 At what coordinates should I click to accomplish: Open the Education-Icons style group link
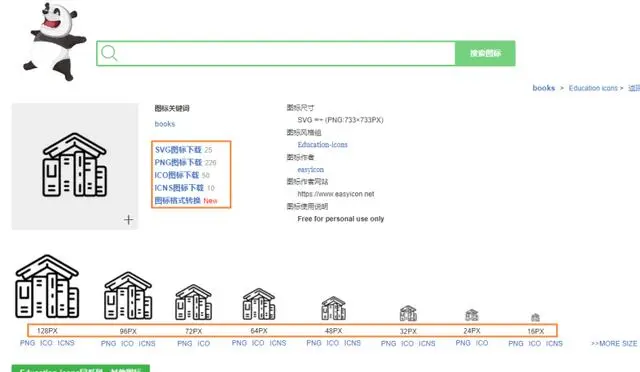322,145
